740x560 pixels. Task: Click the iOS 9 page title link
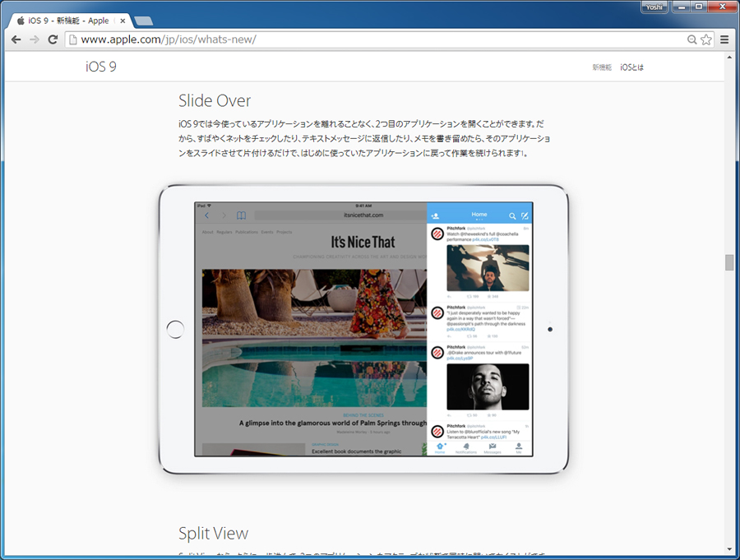click(101, 67)
